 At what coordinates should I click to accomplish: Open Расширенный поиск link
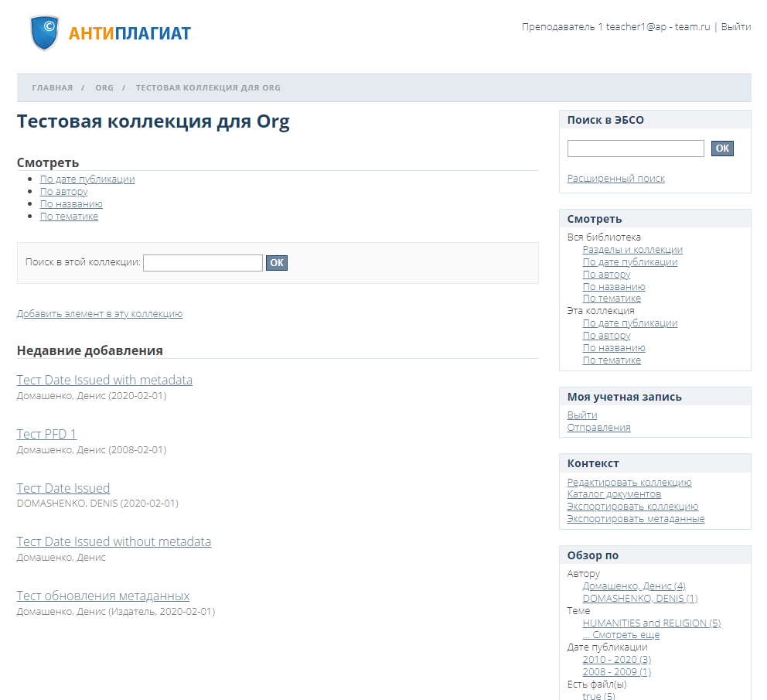pyautogui.click(x=615, y=179)
